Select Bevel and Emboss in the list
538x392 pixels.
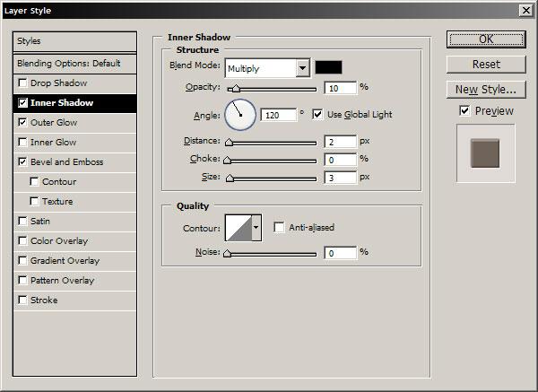67,162
